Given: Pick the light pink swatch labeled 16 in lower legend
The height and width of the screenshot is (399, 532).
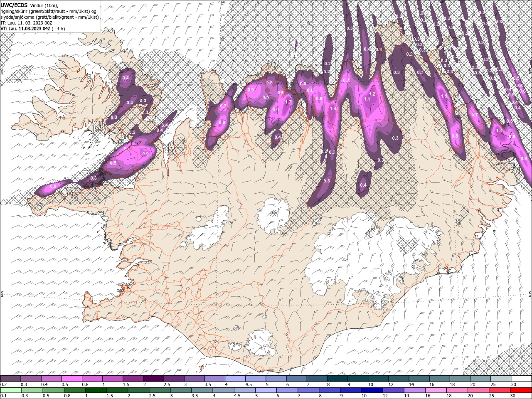Looking at the screenshot, I should click(x=436, y=390).
